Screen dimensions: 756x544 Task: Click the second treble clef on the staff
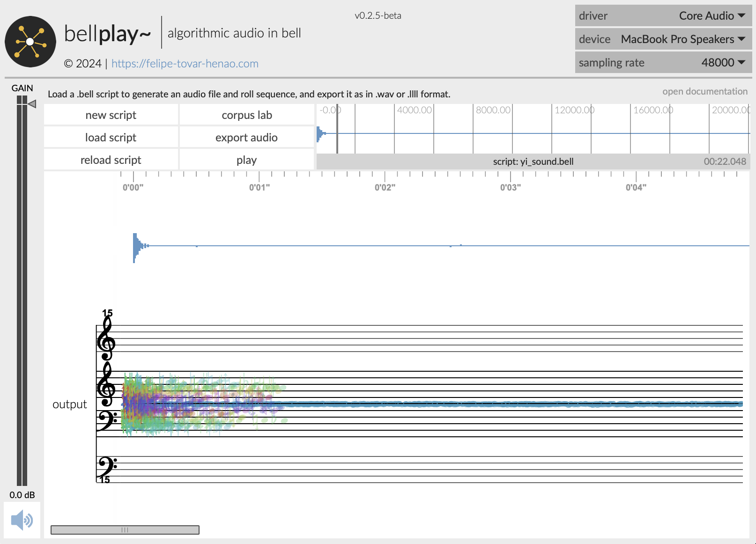click(106, 384)
